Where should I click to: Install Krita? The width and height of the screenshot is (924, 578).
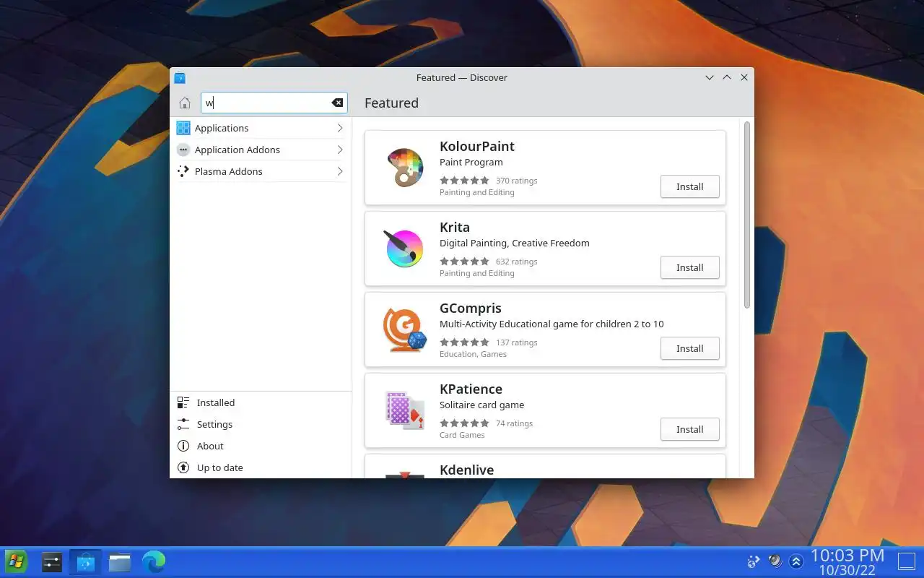(690, 267)
